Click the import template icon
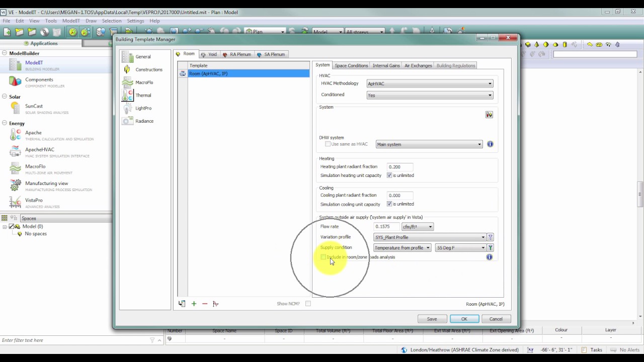 182,304
